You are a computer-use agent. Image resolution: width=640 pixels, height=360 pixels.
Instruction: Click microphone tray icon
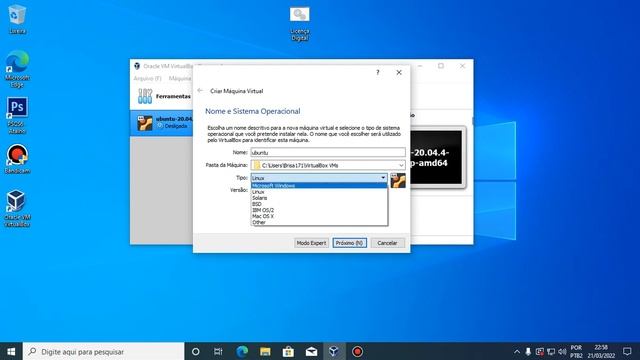point(528,351)
